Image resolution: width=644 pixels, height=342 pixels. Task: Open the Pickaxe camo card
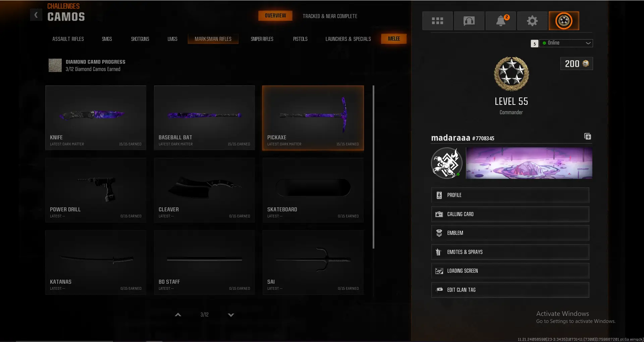(313, 118)
